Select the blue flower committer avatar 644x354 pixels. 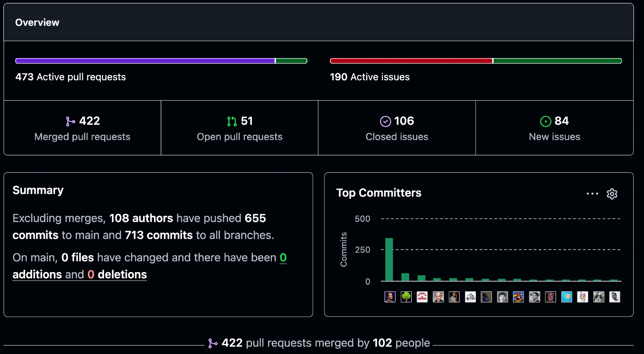[x=566, y=297]
